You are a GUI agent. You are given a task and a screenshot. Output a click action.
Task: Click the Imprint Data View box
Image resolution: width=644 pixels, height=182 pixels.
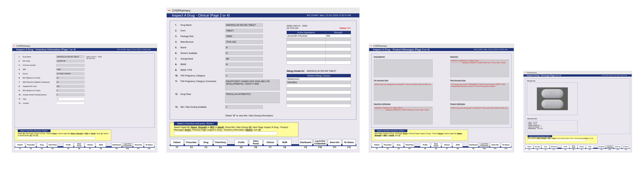(552, 126)
